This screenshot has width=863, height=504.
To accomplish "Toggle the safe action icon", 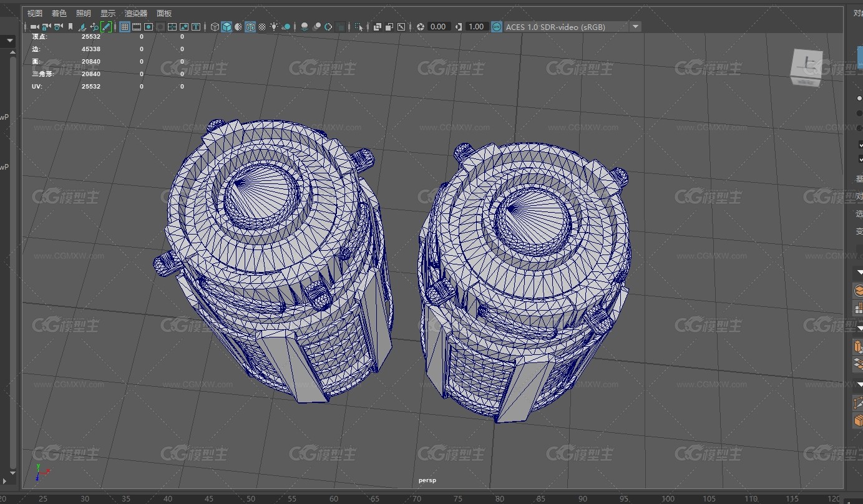I will click(x=184, y=27).
